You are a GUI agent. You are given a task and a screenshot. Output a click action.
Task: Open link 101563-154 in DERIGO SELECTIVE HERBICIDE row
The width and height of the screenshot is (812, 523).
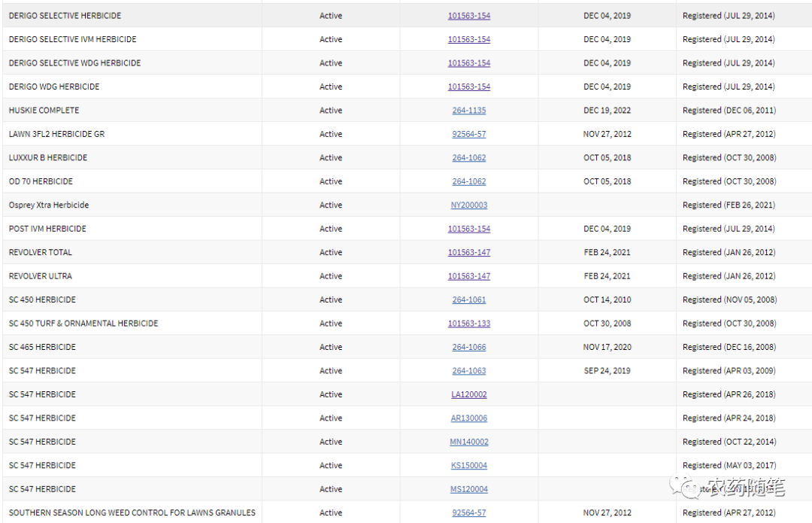click(x=468, y=16)
